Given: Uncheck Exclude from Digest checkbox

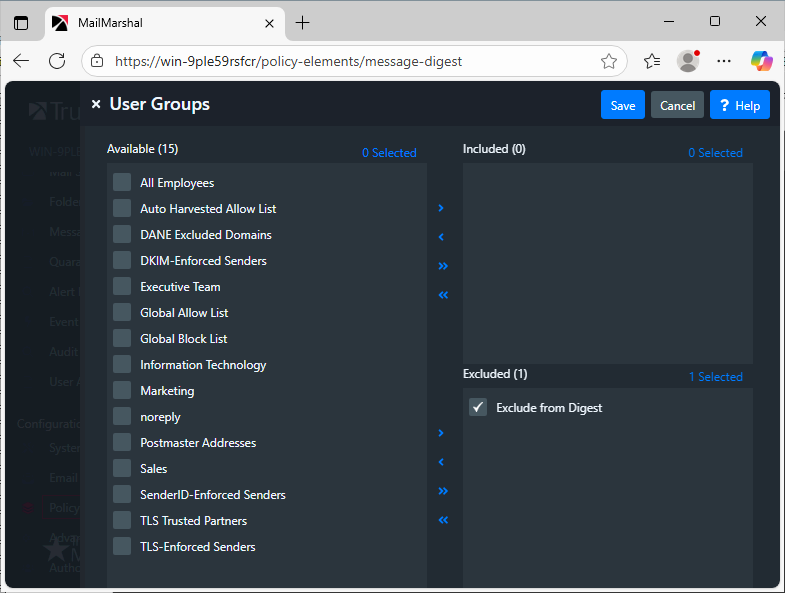Looking at the screenshot, I should (478, 407).
